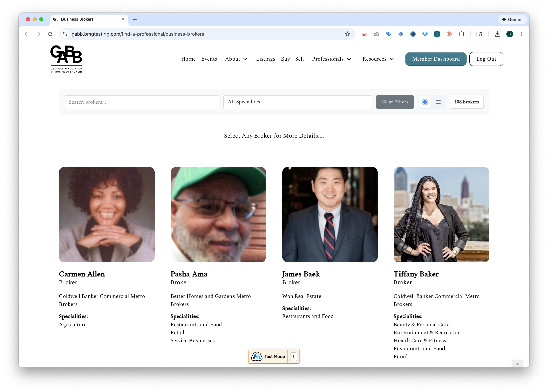Image resolution: width=548 pixels, height=392 pixels.
Task: Click the Test Mode counter 1
Action: (294, 357)
